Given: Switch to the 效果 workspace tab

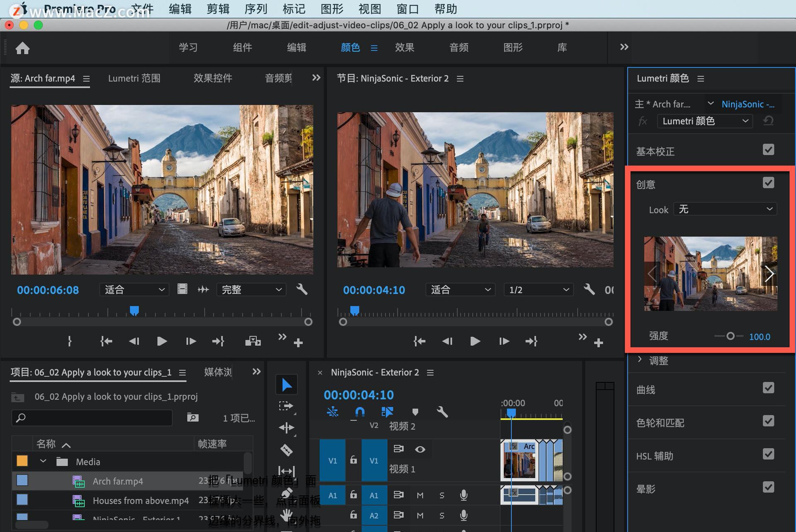Looking at the screenshot, I should [x=404, y=48].
